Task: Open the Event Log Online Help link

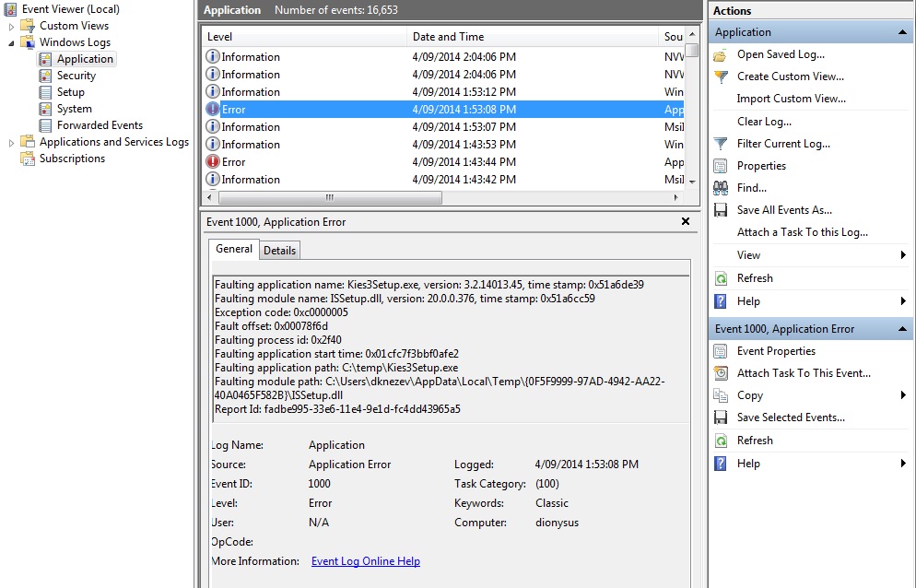Action: 366,561
